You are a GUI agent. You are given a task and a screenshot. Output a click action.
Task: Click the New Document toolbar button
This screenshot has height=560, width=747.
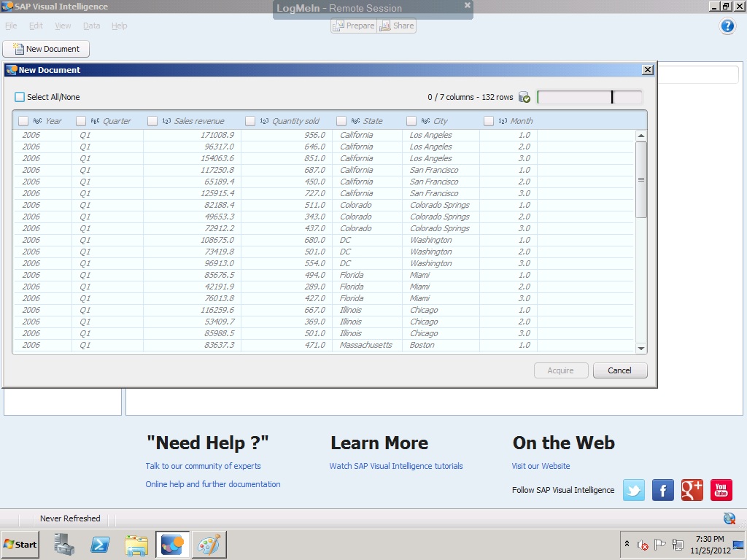[x=46, y=49]
